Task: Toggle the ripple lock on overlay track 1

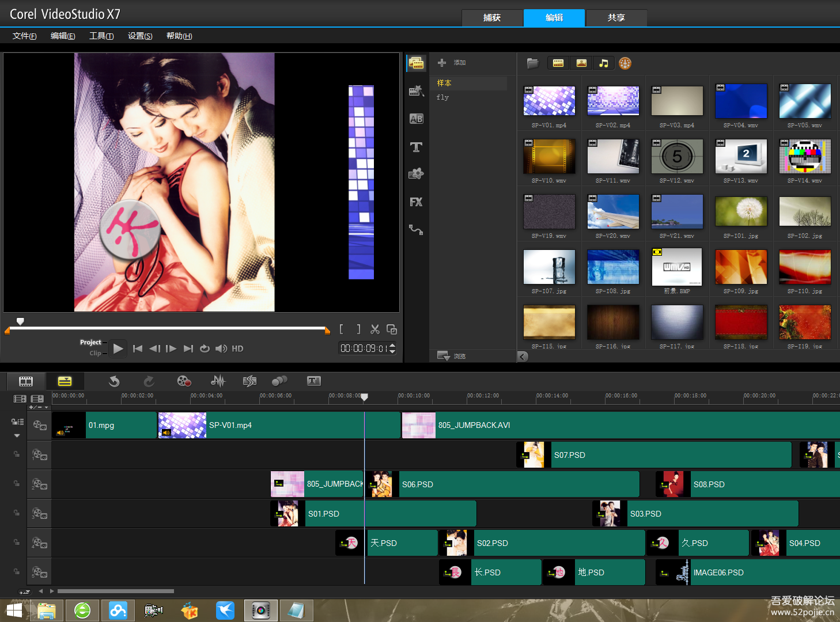Action: click(17, 454)
